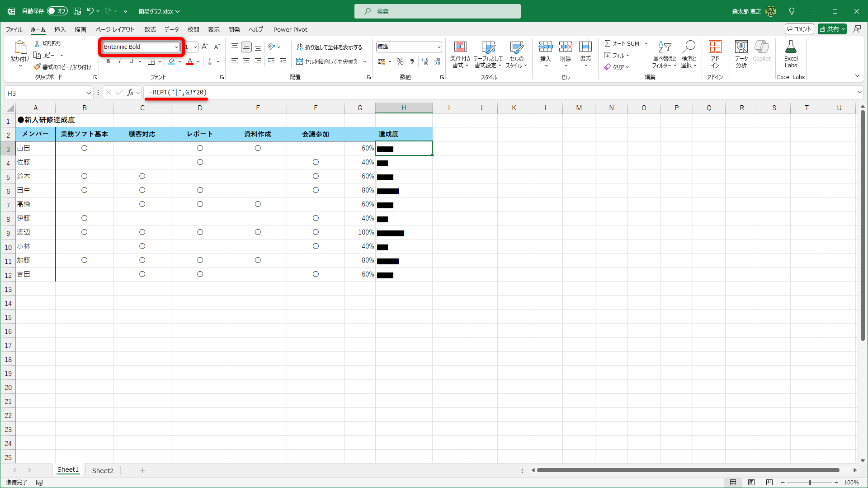
Task: Open the Britannic Bold font dropdown
Action: coord(176,47)
